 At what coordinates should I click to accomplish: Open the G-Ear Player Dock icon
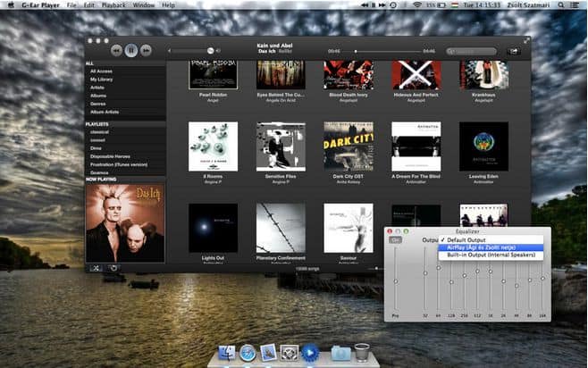tap(310, 353)
